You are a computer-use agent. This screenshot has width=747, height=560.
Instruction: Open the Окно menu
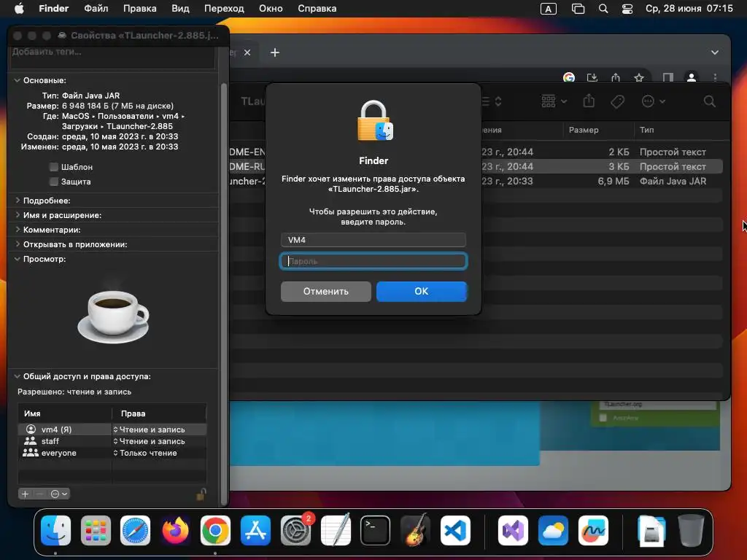point(271,9)
